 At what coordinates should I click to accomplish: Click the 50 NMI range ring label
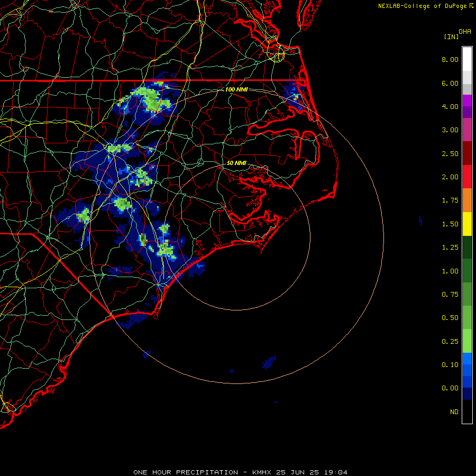point(236,163)
